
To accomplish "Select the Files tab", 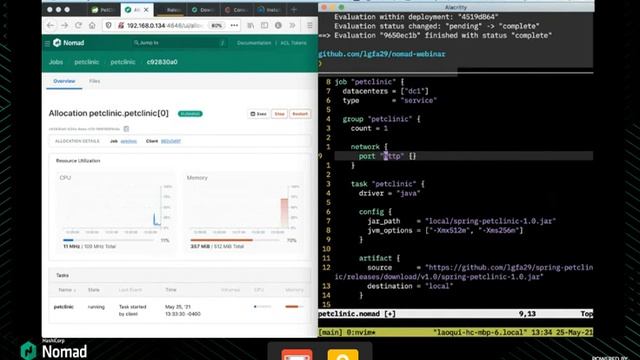I will (94, 81).
